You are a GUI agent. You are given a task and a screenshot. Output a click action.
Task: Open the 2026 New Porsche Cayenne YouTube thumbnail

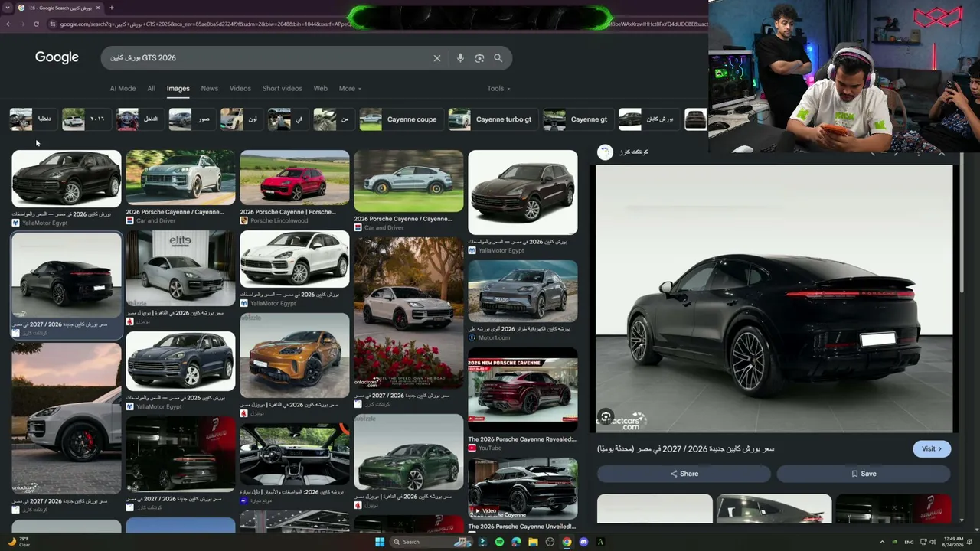click(x=523, y=390)
